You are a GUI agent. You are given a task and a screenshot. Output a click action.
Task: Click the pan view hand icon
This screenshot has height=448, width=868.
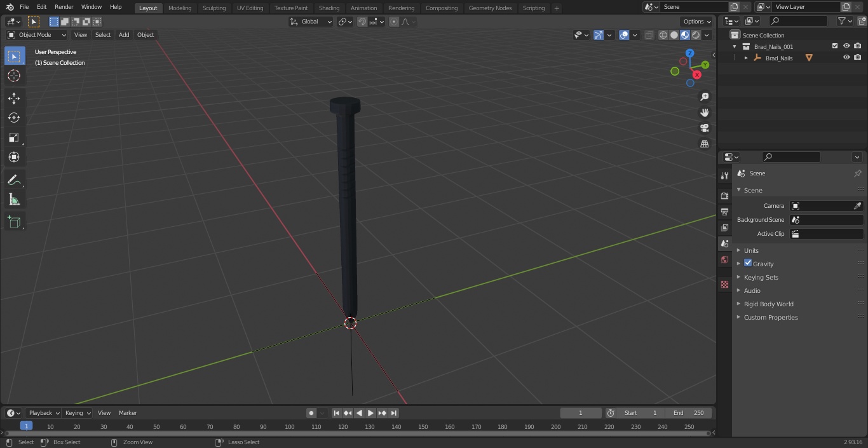(x=704, y=112)
